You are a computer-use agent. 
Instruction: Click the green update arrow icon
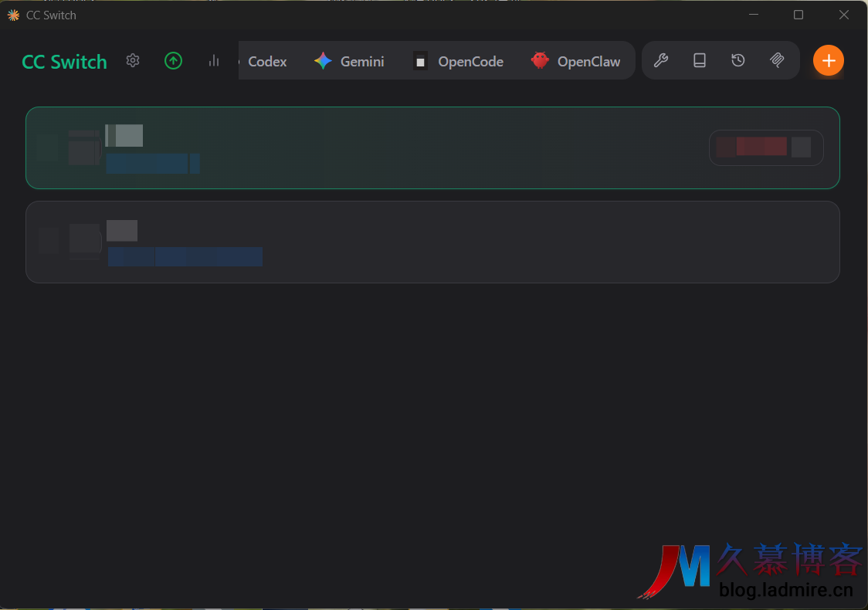[x=174, y=61]
